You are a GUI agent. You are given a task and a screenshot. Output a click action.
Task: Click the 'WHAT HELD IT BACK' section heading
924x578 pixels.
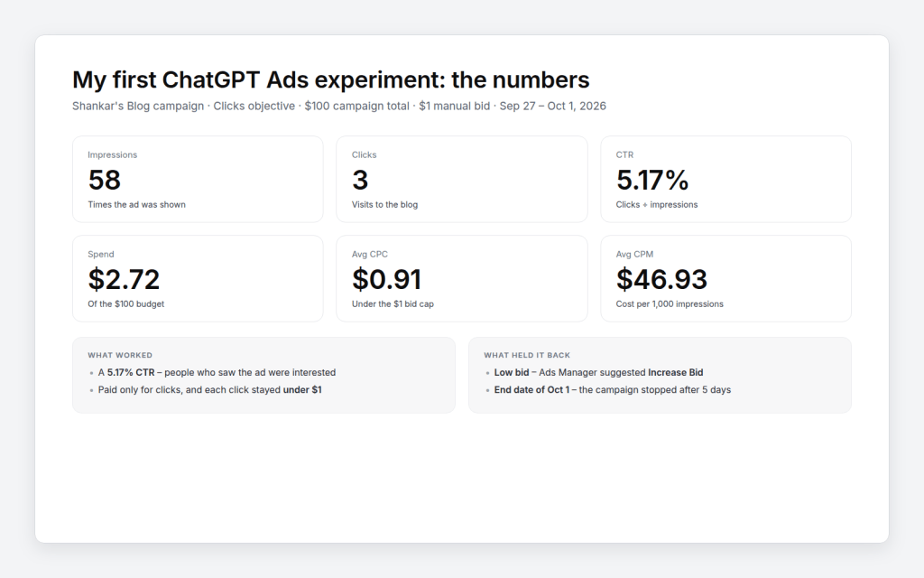coord(527,355)
